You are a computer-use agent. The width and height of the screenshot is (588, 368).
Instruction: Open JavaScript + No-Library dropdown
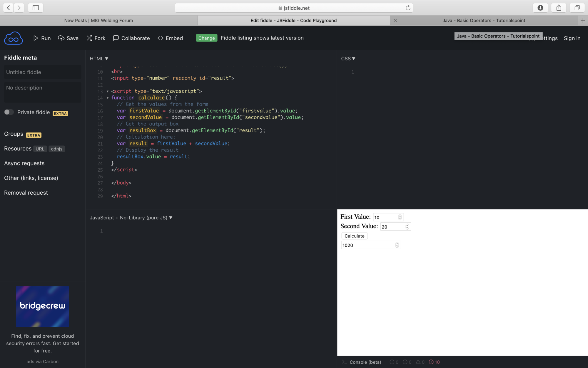point(131,218)
